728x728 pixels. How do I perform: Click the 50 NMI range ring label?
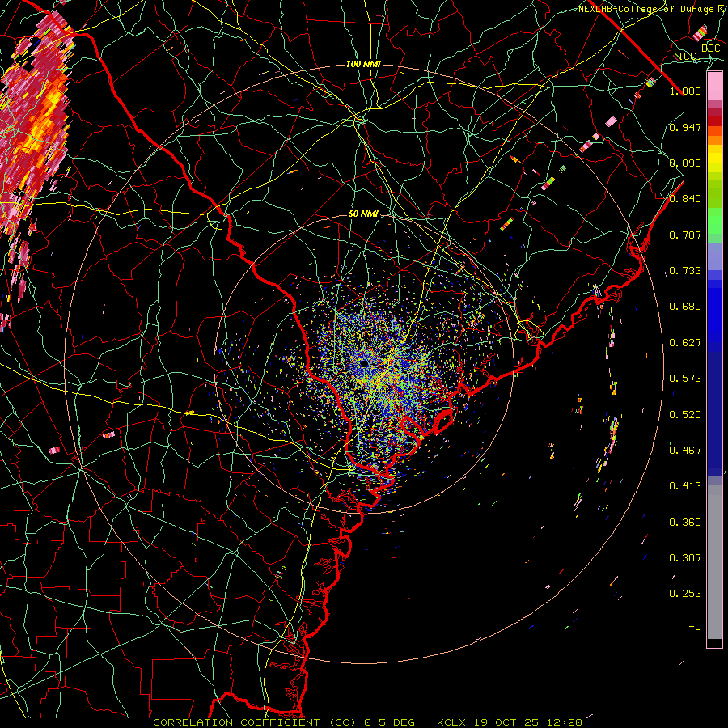click(x=363, y=214)
